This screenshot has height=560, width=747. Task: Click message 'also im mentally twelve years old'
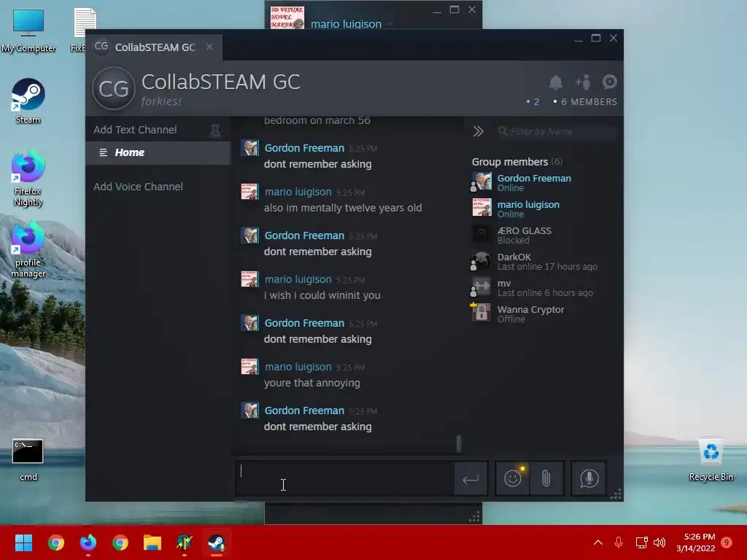click(x=343, y=208)
